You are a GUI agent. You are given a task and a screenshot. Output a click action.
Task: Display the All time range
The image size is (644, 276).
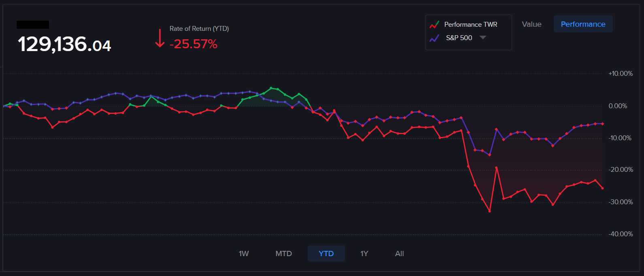[x=400, y=254]
